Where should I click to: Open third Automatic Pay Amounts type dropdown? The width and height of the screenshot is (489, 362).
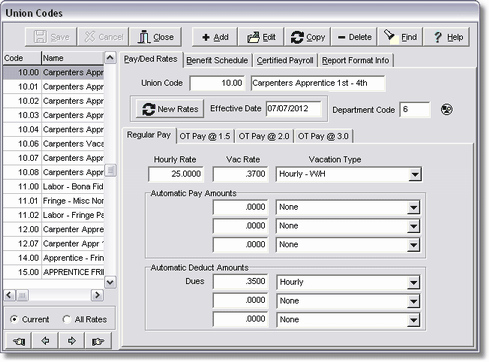pos(413,245)
